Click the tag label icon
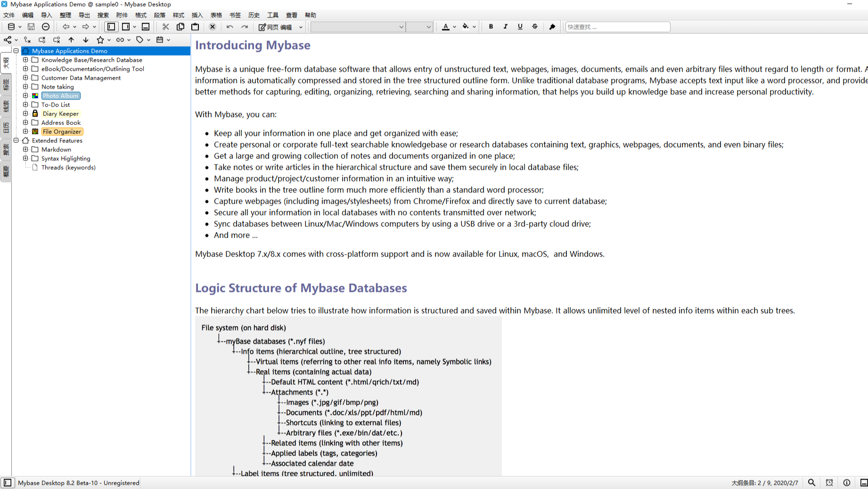 [x=140, y=40]
